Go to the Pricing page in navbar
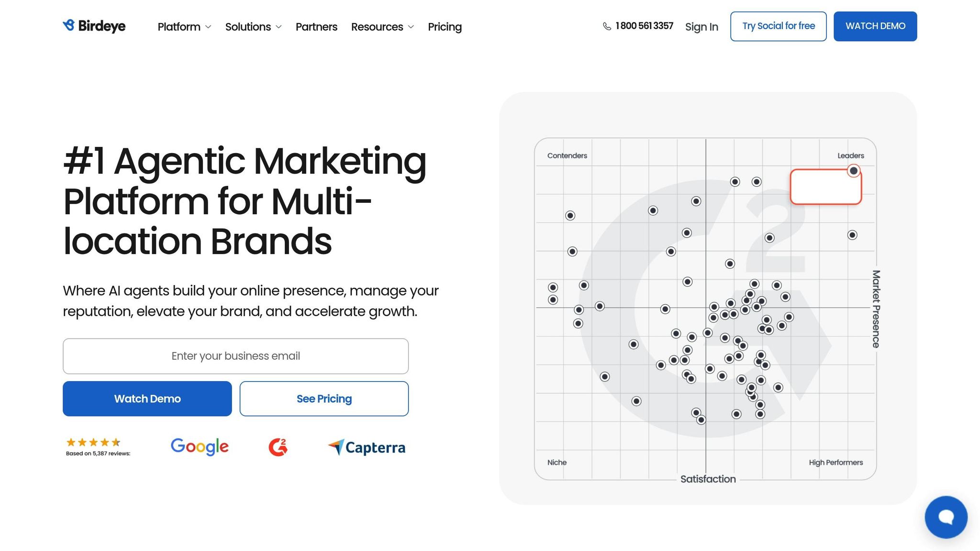The width and height of the screenshot is (980, 551). (x=445, y=27)
